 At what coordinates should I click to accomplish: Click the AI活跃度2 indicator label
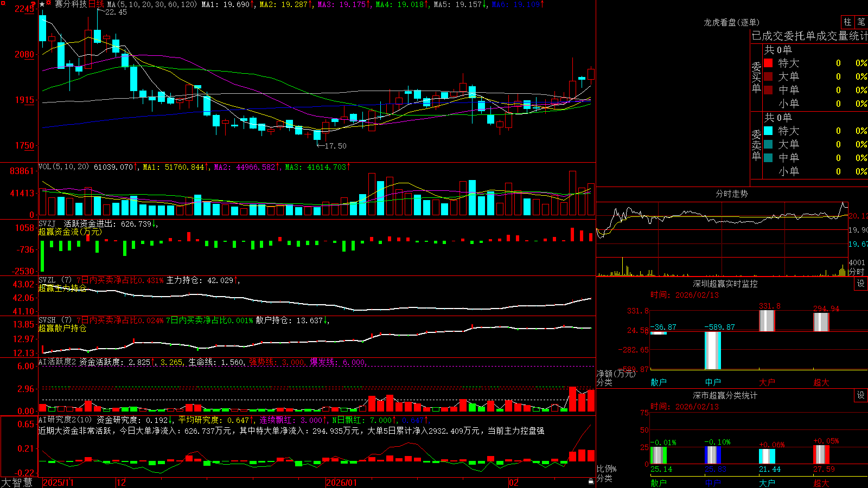tap(57, 362)
